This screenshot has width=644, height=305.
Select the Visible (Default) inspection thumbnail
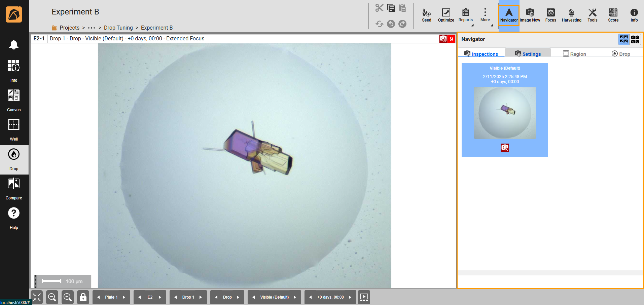505,113
